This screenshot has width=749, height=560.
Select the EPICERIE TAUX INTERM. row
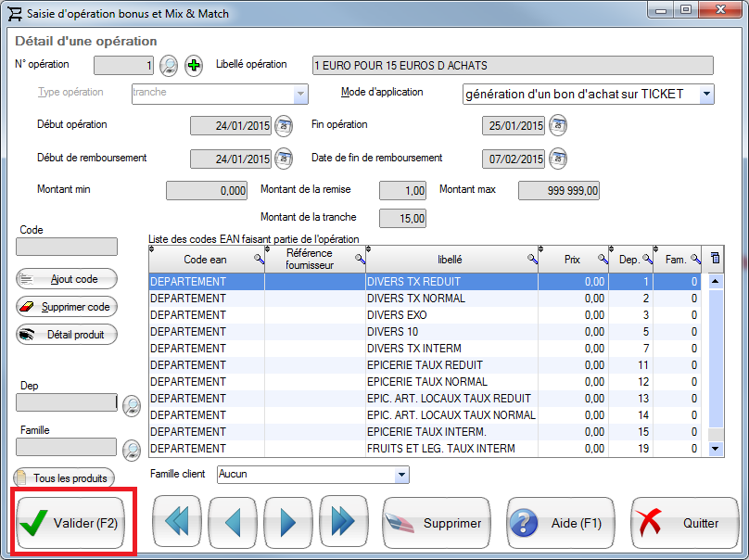(425, 432)
